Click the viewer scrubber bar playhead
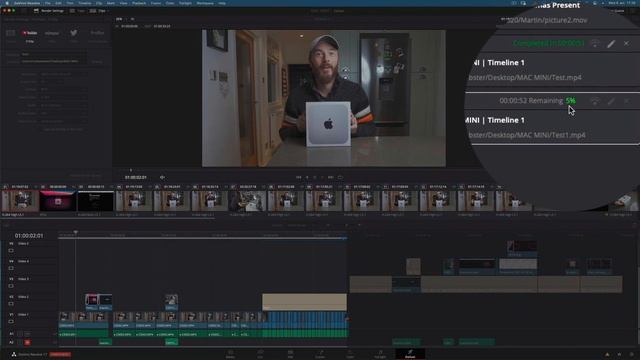 tap(131, 170)
